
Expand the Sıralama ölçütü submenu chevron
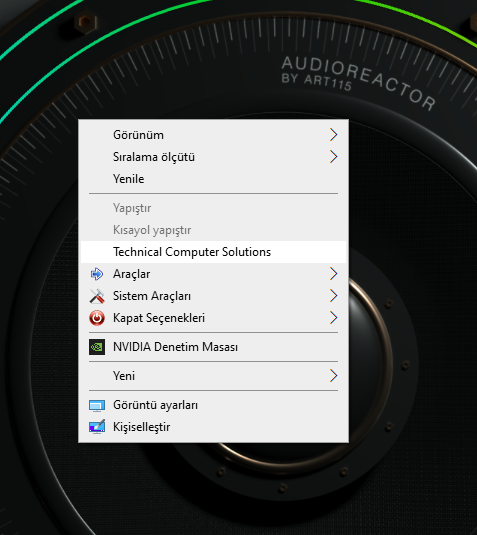[x=334, y=157]
